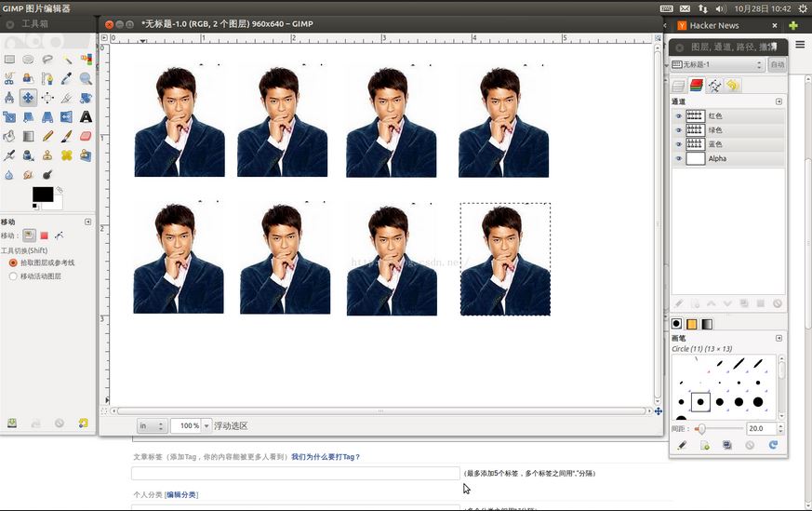812x511 pixels.
Task: Switch to the Brushes tab
Action: click(676, 324)
